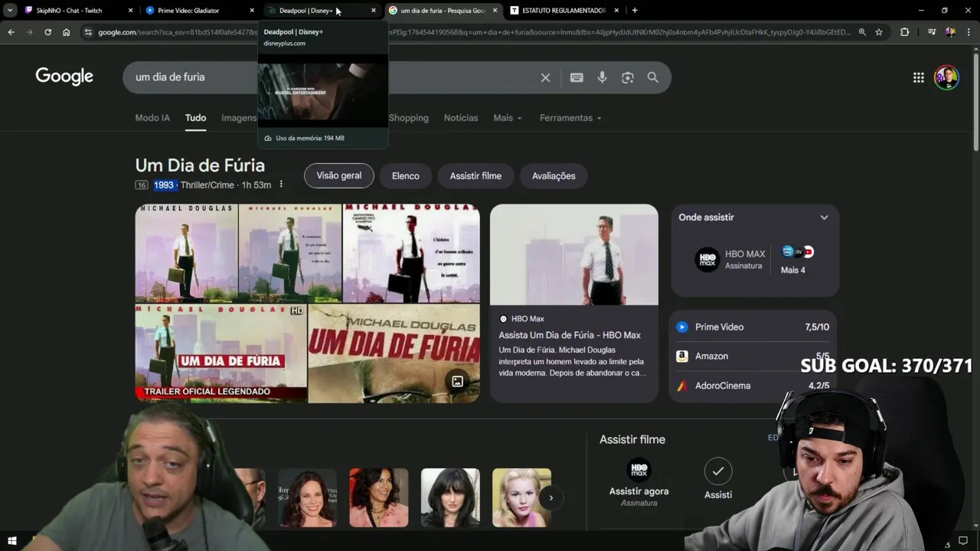The width and height of the screenshot is (980, 551).
Task: Open the Ferramentas dropdown
Action: 570,118
